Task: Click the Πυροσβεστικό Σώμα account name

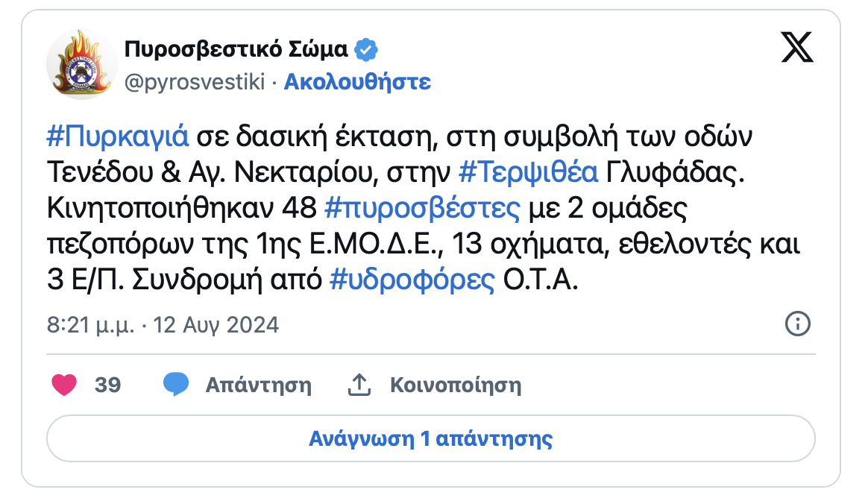Action: pos(236,50)
